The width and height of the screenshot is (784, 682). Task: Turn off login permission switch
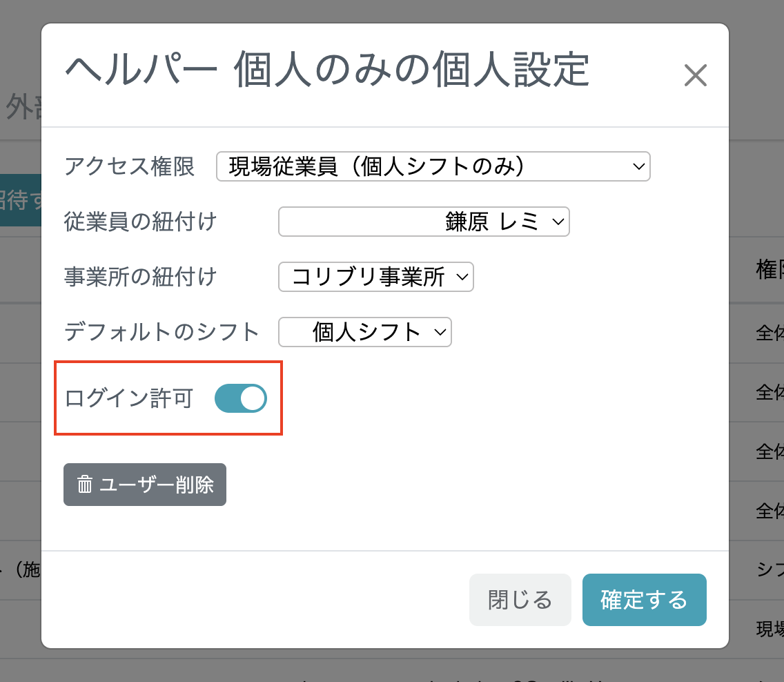click(x=240, y=398)
